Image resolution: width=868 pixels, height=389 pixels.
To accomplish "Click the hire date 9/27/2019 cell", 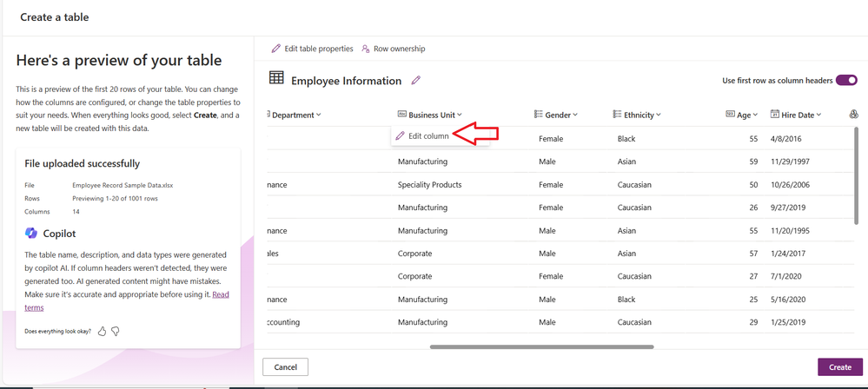I will tap(788, 208).
